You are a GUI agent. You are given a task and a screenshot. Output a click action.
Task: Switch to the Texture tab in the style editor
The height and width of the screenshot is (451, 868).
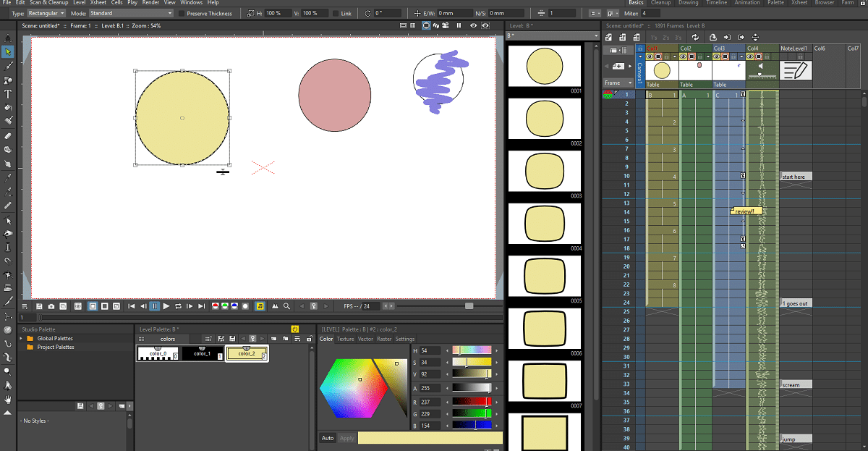[x=345, y=338]
